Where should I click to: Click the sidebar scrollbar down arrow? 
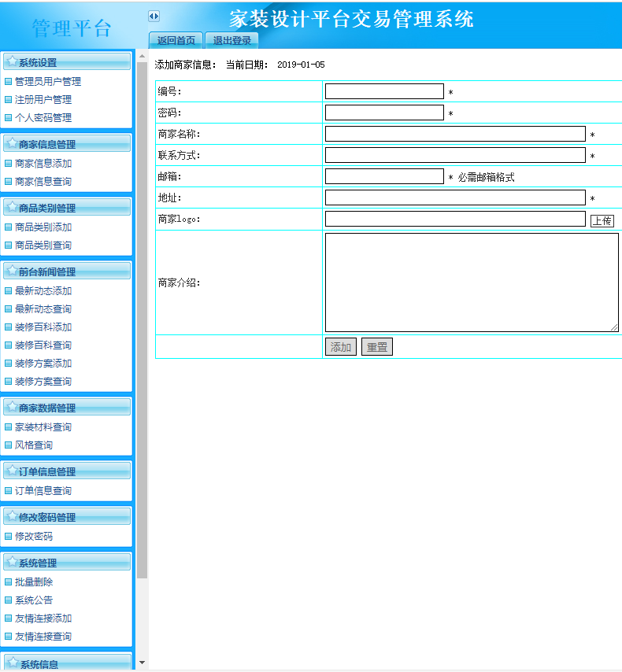tap(142, 663)
